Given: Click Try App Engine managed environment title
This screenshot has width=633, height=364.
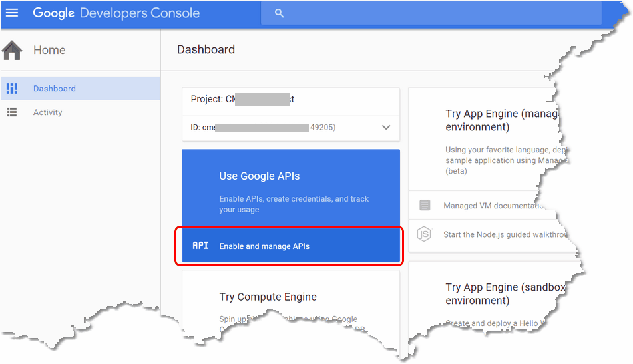Looking at the screenshot, I should 502,120.
